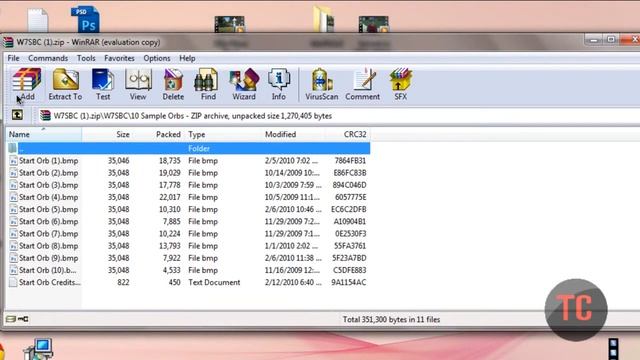Select Start Orb (5).bmp file
This screenshot has width=640, height=360.
(44, 209)
